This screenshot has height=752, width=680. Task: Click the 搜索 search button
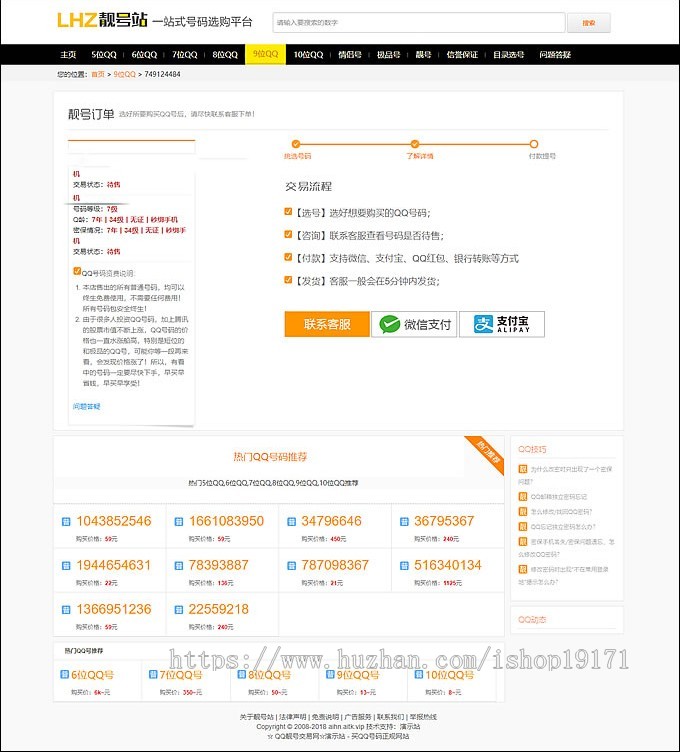[588, 23]
